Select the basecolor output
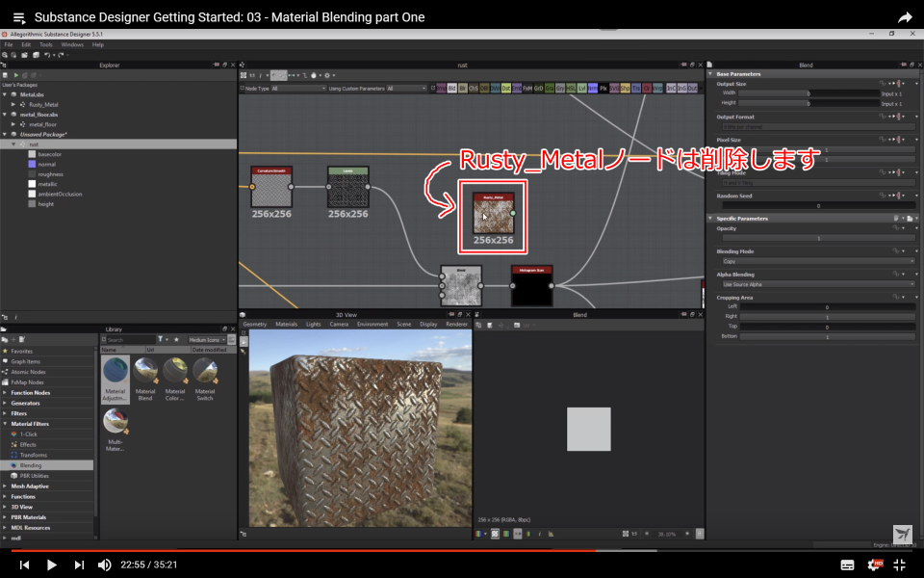Screen dimensions: 924x578 click(x=49, y=154)
